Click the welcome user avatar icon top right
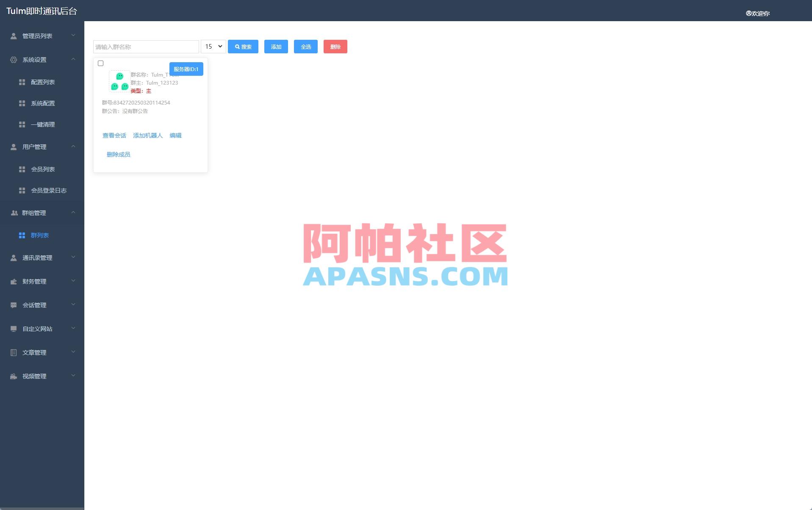Screen dimensions: 812x510 (748, 13)
